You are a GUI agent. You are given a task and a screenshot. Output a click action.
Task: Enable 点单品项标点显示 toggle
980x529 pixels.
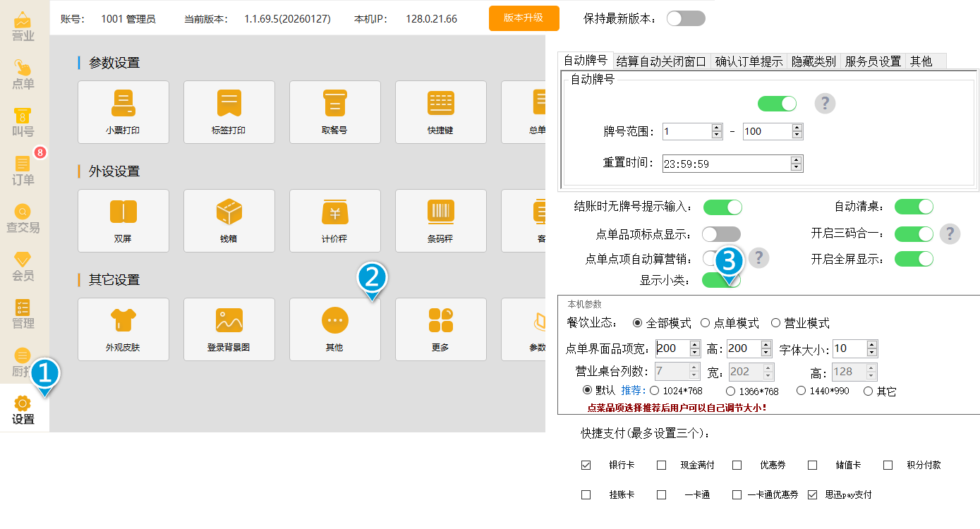point(721,234)
